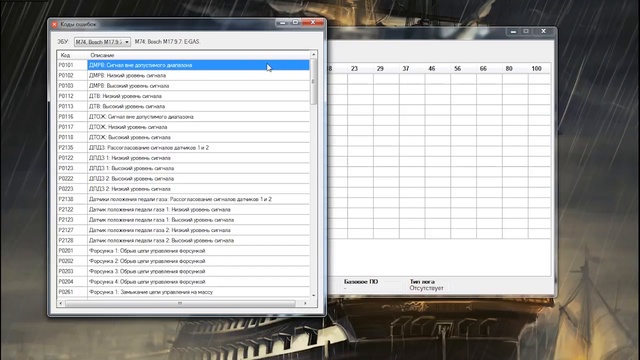Click column header 66 in background window

click(483, 69)
